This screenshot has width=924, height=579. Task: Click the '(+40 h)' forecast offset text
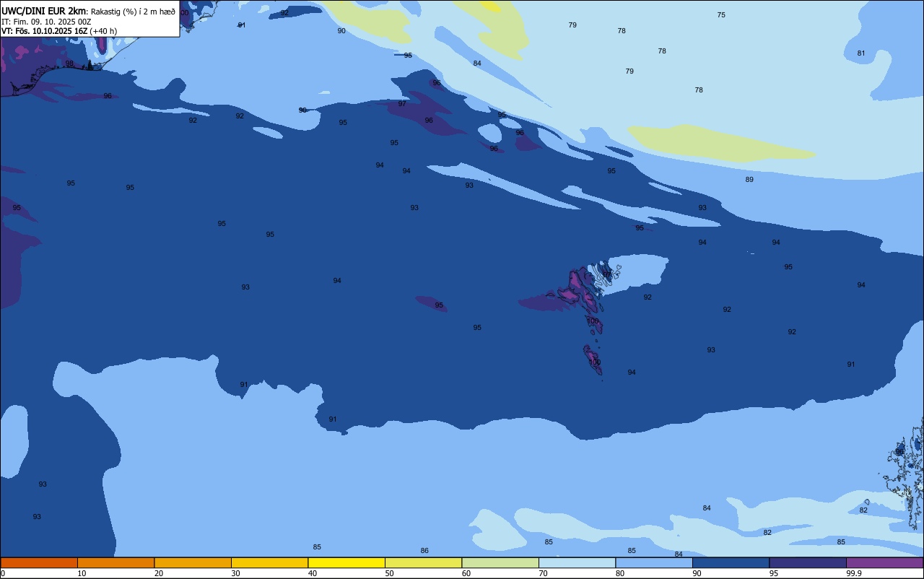(103, 31)
